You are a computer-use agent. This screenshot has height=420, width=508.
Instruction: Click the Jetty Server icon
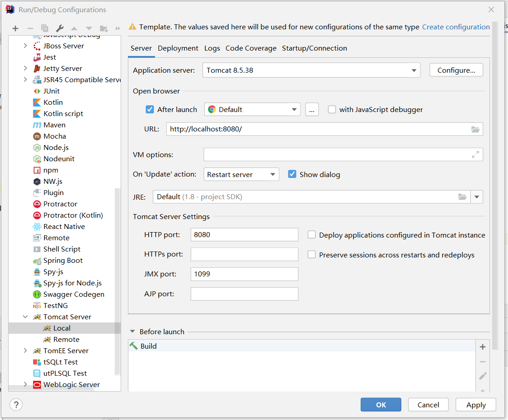(x=37, y=69)
